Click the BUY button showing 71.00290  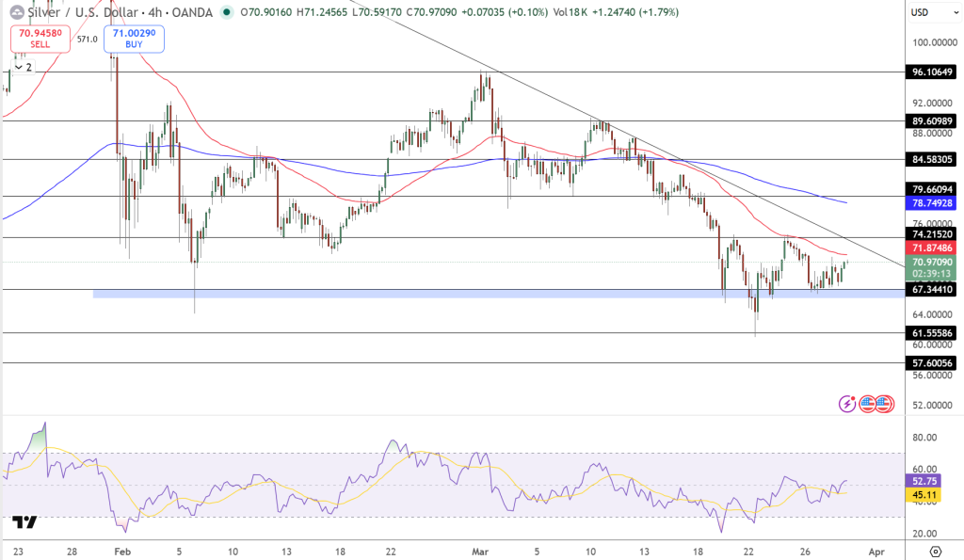click(x=134, y=40)
